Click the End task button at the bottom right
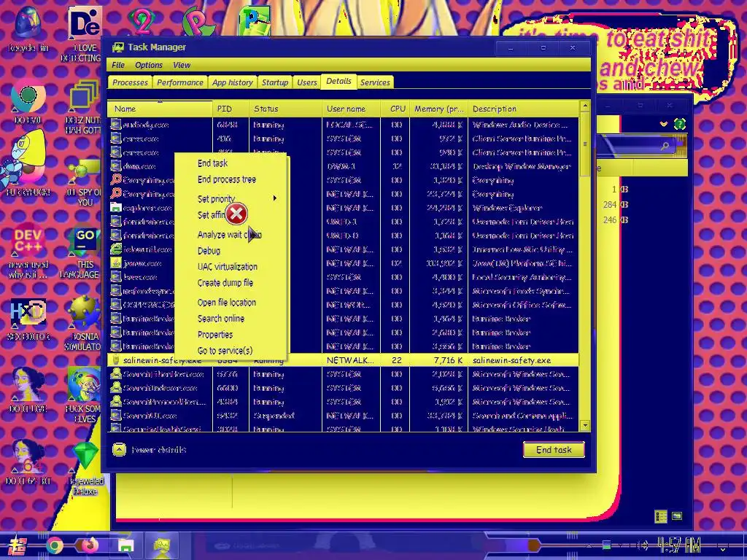This screenshot has height=560, width=747. (x=554, y=449)
